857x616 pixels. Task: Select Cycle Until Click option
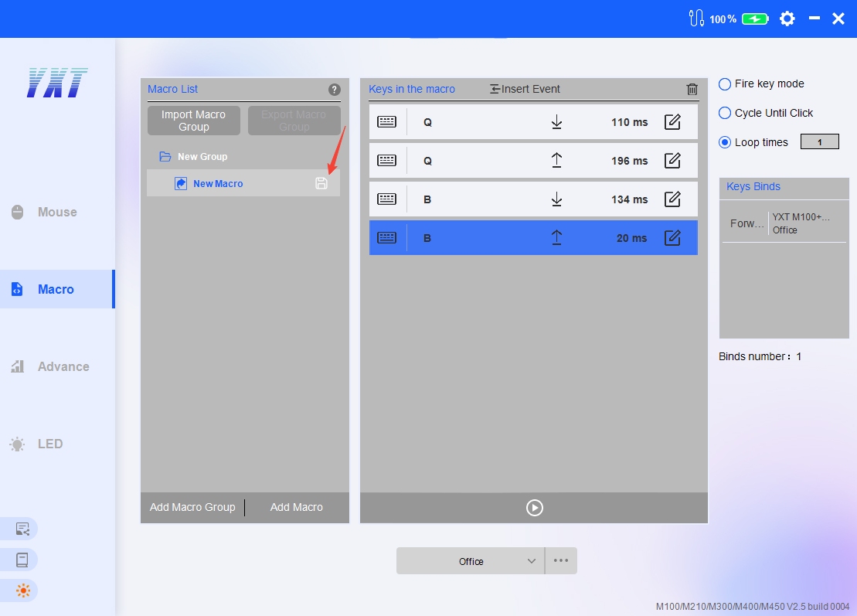pyautogui.click(x=725, y=113)
